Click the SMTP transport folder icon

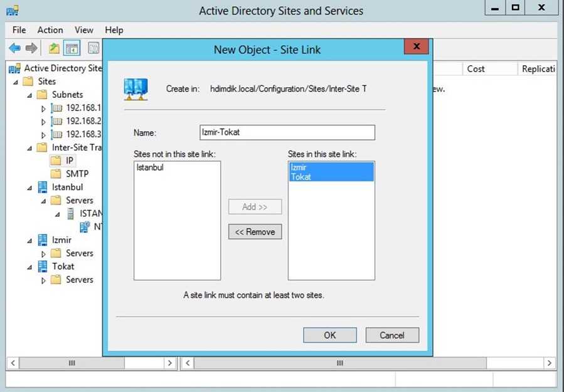[x=56, y=174]
